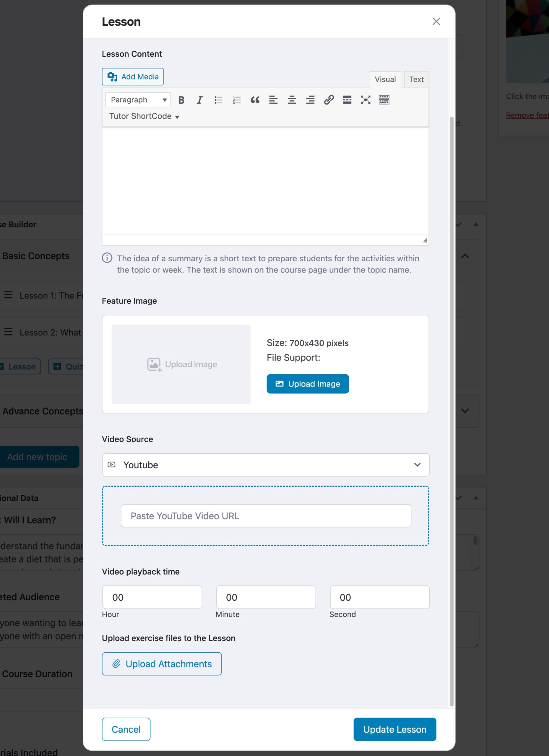Screen dimensions: 549x756
Task: Switch to the Visual editor tab
Action: click(x=385, y=80)
